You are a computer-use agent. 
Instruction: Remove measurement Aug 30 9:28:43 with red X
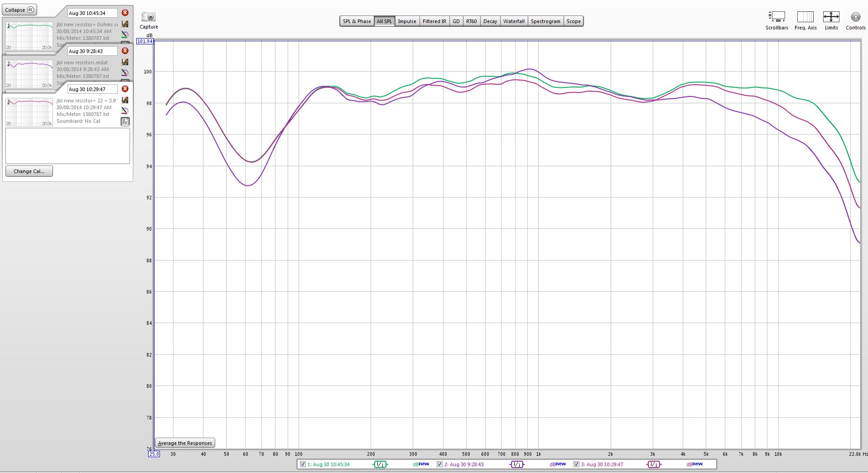tap(125, 51)
